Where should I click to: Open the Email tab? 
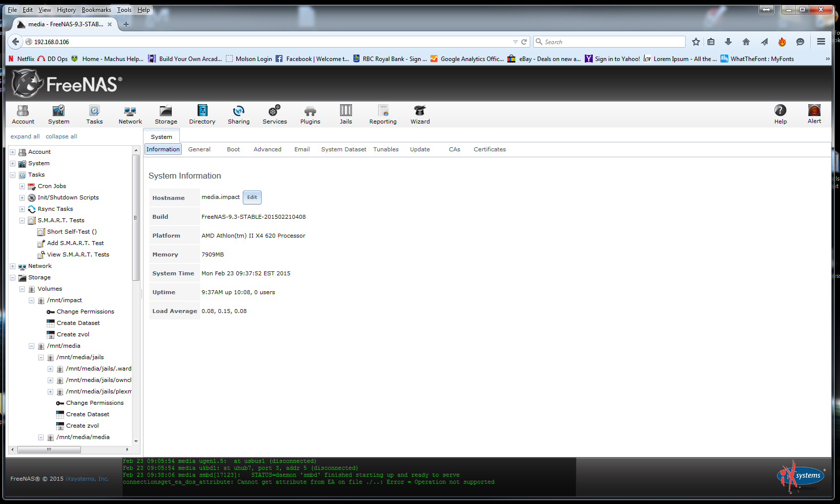(302, 149)
